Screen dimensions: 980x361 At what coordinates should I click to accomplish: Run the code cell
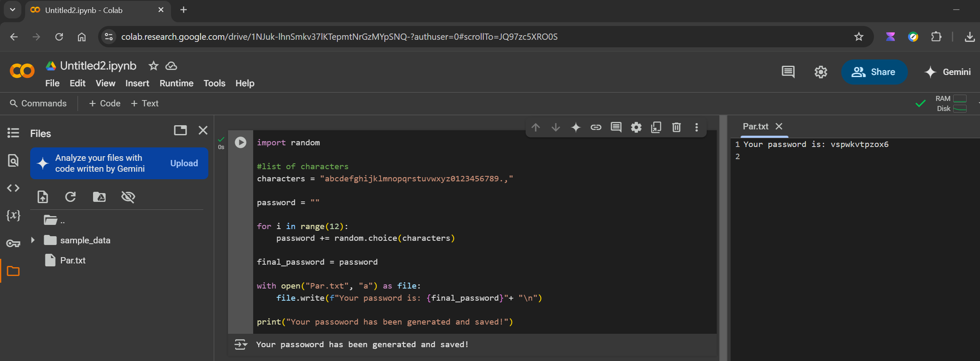pos(241,142)
